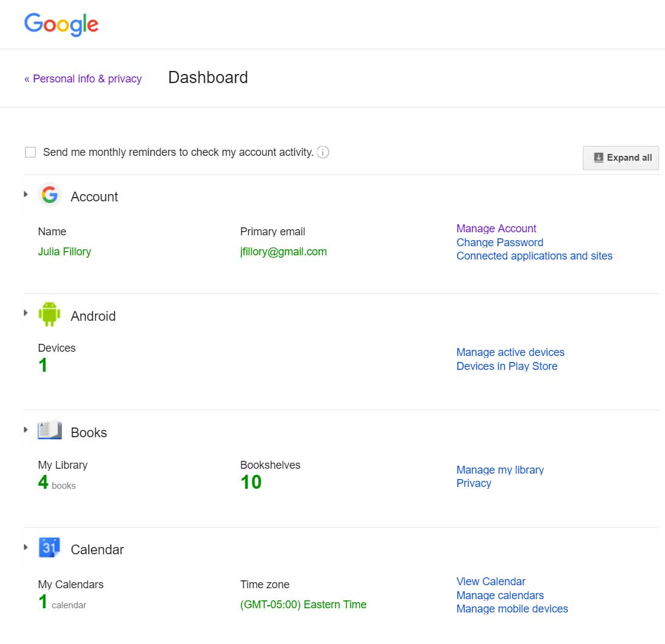Select the Account section's G icon

tap(50, 195)
